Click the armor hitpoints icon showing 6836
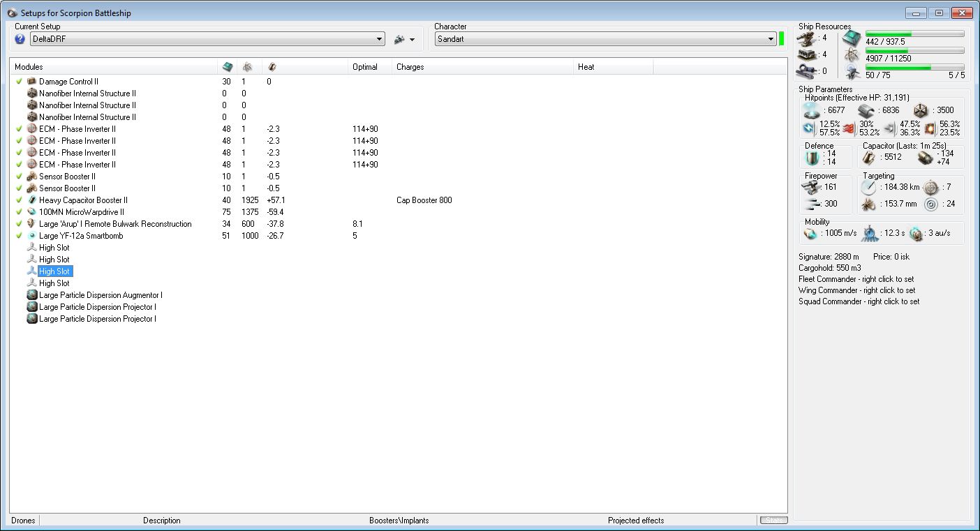The width and height of the screenshot is (980, 531). point(867,110)
